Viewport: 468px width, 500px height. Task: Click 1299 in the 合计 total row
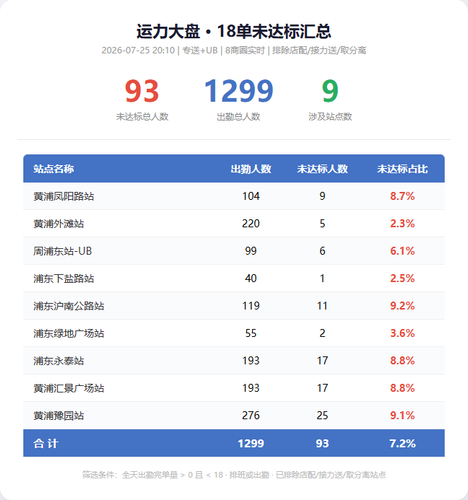tap(251, 443)
